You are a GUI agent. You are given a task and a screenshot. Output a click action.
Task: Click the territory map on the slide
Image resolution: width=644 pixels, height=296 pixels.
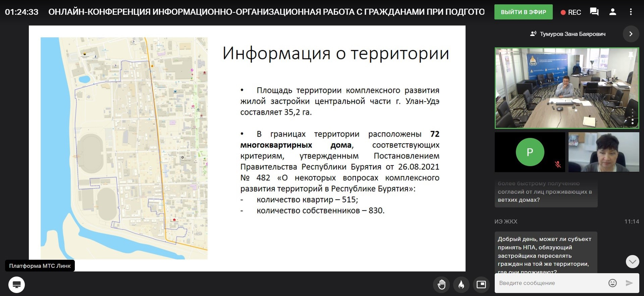(x=124, y=148)
